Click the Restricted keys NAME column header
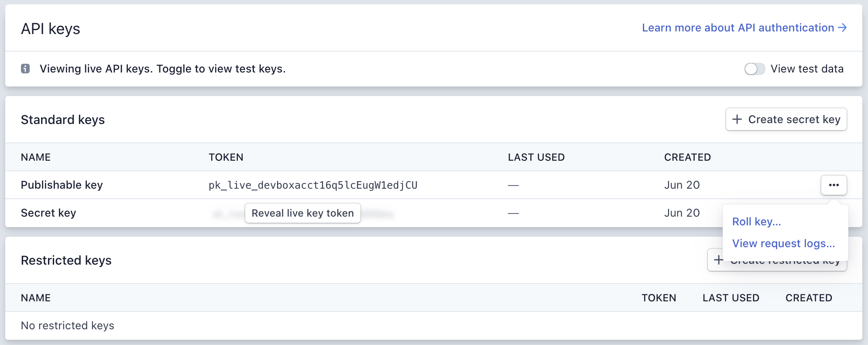The width and height of the screenshot is (868, 345). pyautogui.click(x=36, y=298)
